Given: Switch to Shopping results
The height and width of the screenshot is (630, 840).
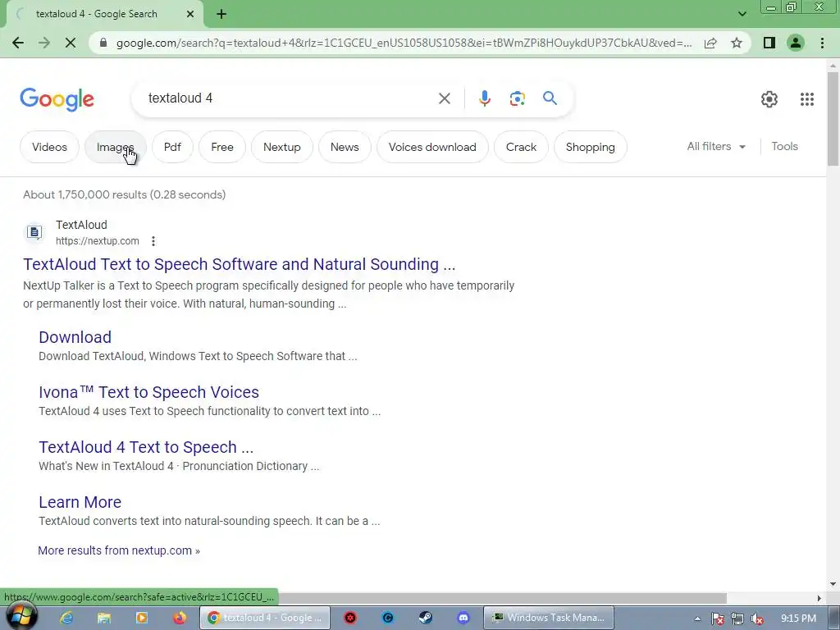Looking at the screenshot, I should pos(591,147).
